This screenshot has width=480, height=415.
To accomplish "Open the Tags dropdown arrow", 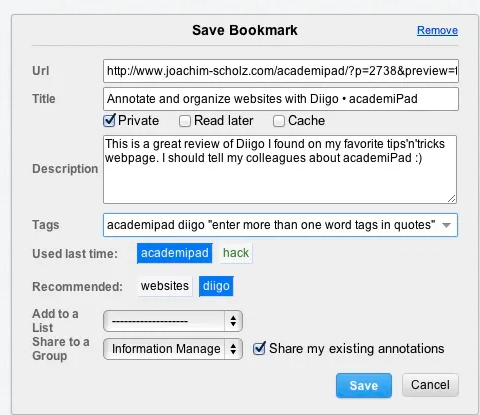I will coord(446,225).
